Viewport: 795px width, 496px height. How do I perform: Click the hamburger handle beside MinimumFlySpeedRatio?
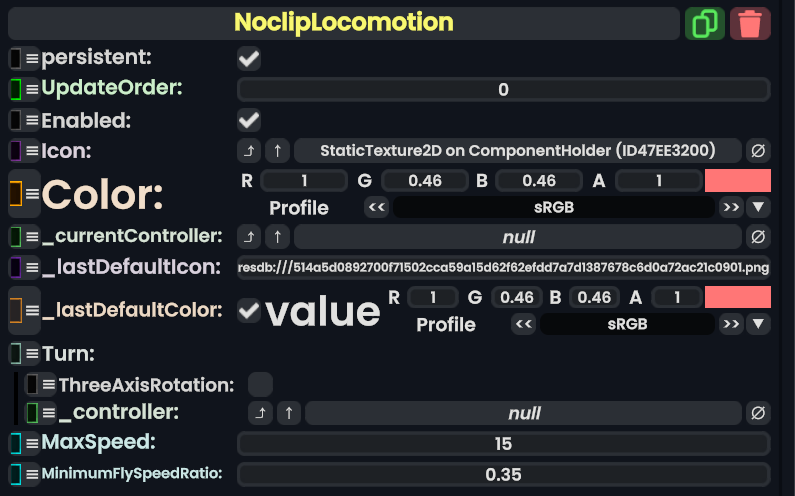[x=32, y=474]
